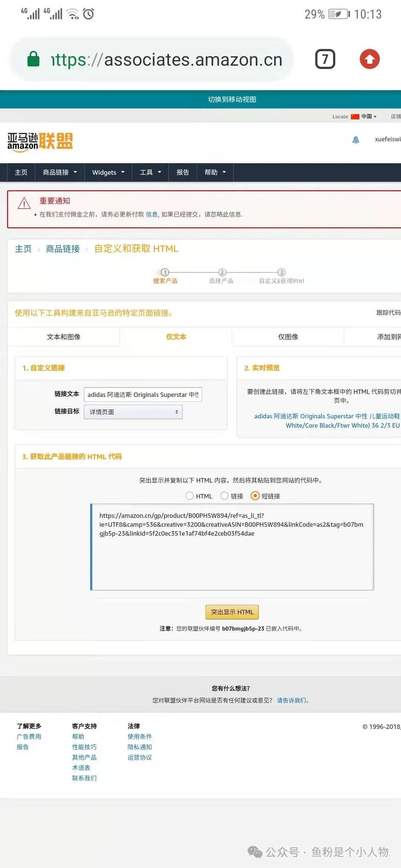Click the 链接文本 input field

coord(143,394)
